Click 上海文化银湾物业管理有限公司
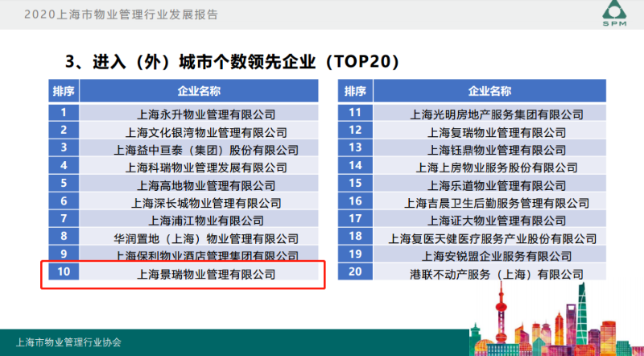The image size is (644, 356). click(x=206, y=132)
